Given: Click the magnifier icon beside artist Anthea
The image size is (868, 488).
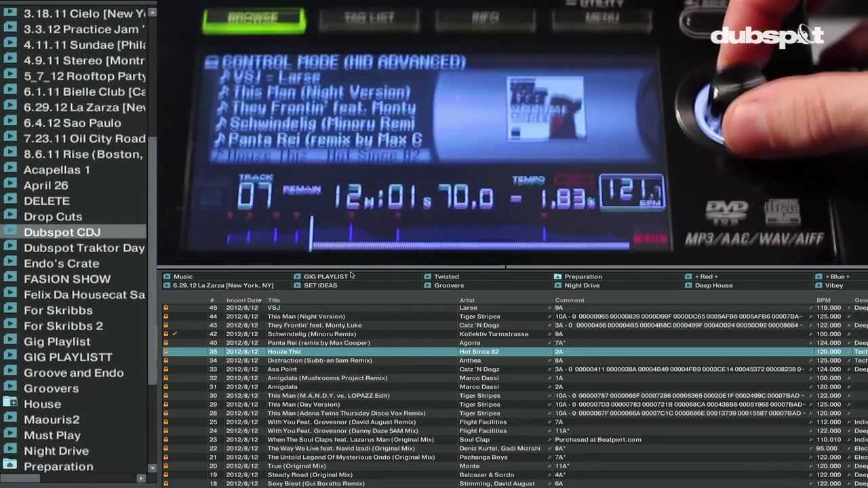Looking at the screenshot, I should point(550,361).
